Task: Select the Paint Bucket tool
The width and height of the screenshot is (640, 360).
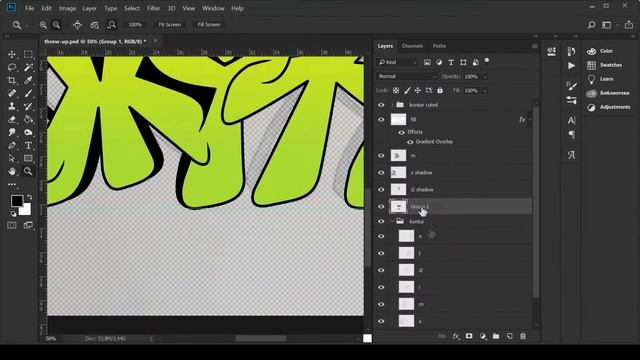Action: click(x=28, y=120)
